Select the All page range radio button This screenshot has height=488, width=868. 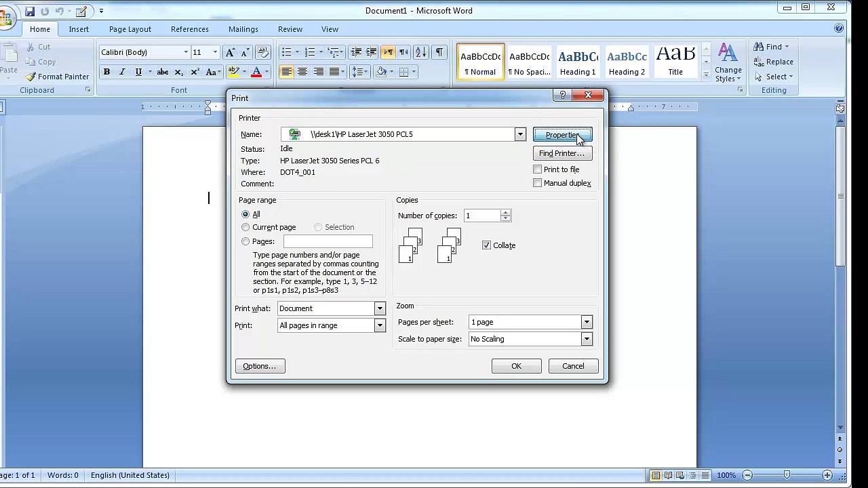pos(245,214)
